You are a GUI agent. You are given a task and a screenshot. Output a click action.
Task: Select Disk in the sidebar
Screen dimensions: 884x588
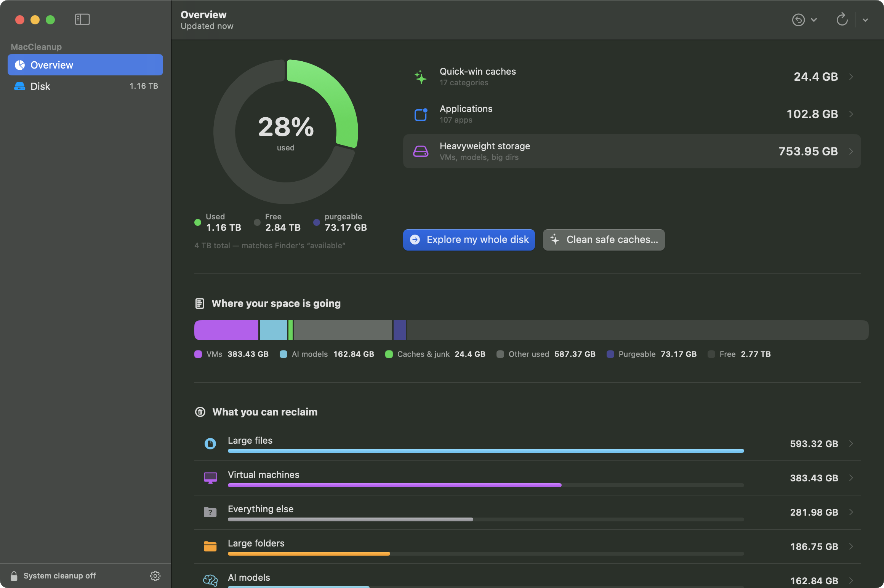85,86
